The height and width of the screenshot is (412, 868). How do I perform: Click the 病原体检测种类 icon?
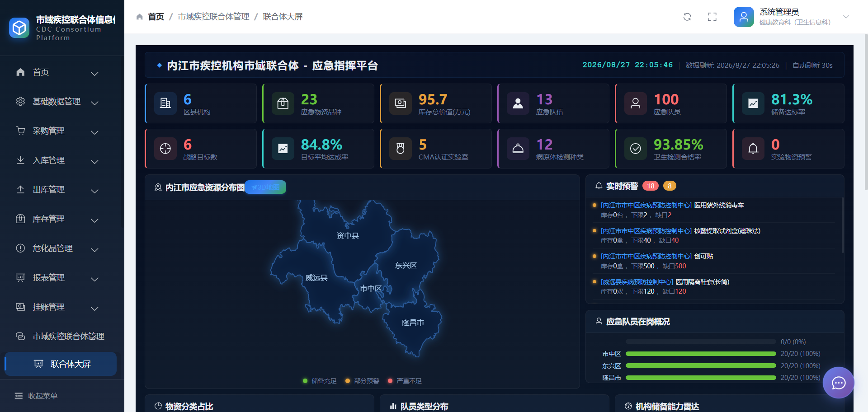pos(518,149)
